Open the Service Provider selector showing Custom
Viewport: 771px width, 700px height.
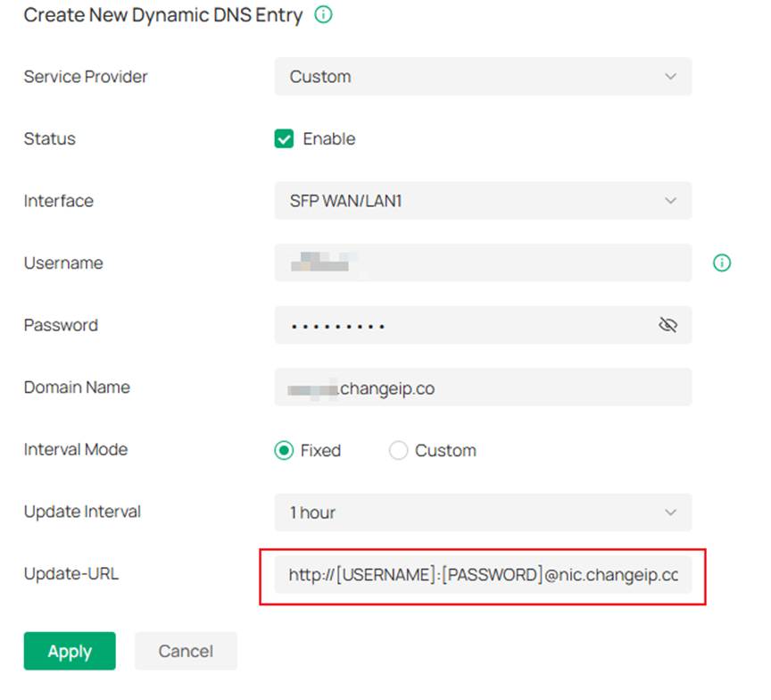482,77
